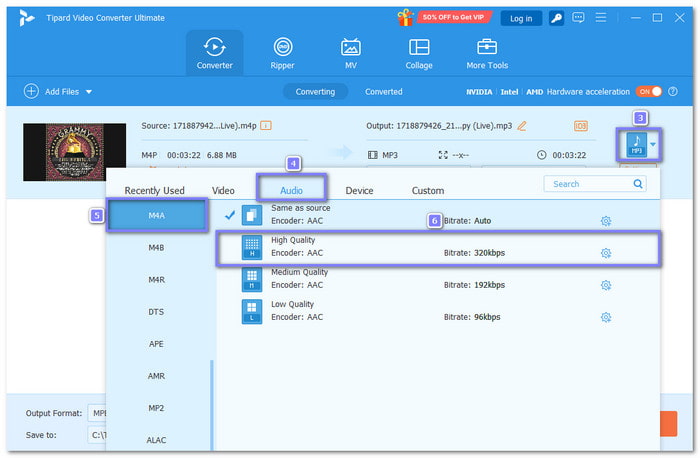Switch to the Converted tab

pyautogui.click(x=383, y=91)
